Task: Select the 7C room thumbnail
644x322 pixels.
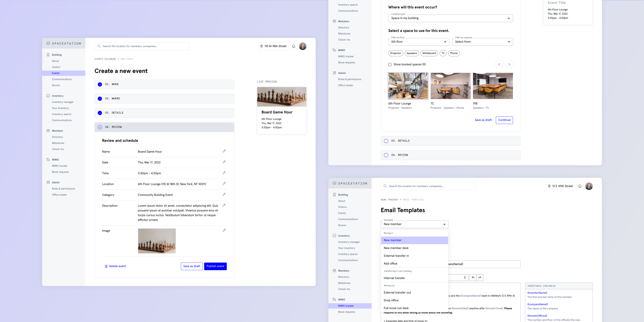Action: pyautogui.click(x=450, y=86)
